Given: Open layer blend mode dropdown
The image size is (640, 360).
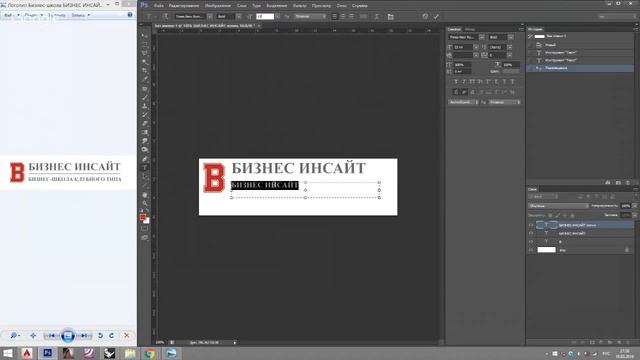Looking at the screenshot, I should coord(558,206).
